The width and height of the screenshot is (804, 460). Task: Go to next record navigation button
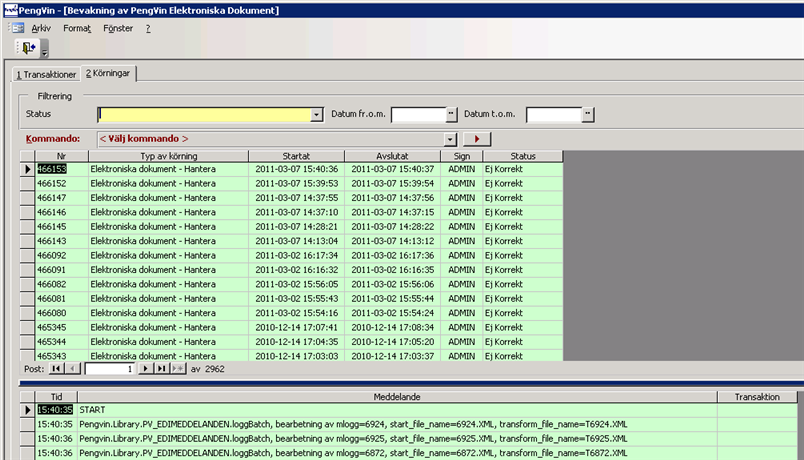pos(146,369)
